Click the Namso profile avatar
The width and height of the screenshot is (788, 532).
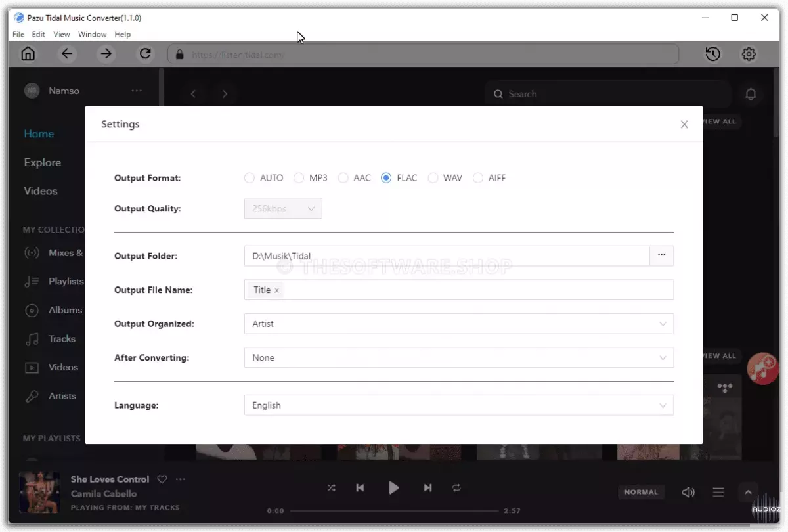[x=32, y=91]
